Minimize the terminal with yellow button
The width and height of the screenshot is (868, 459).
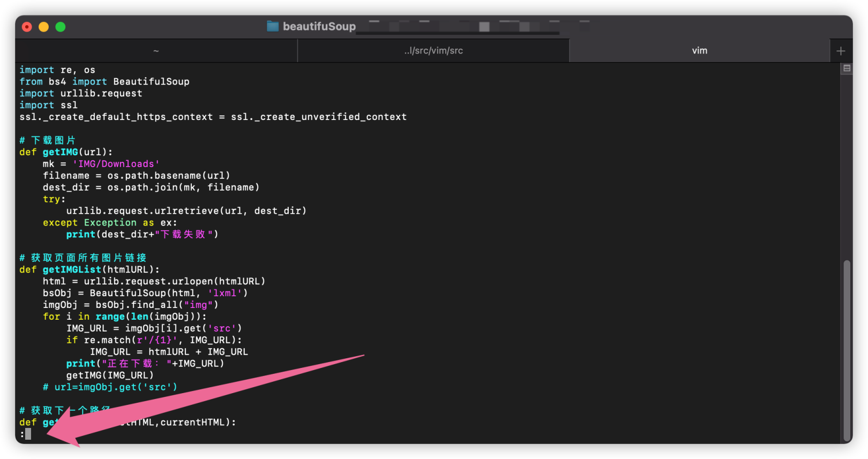click(44, 27)
